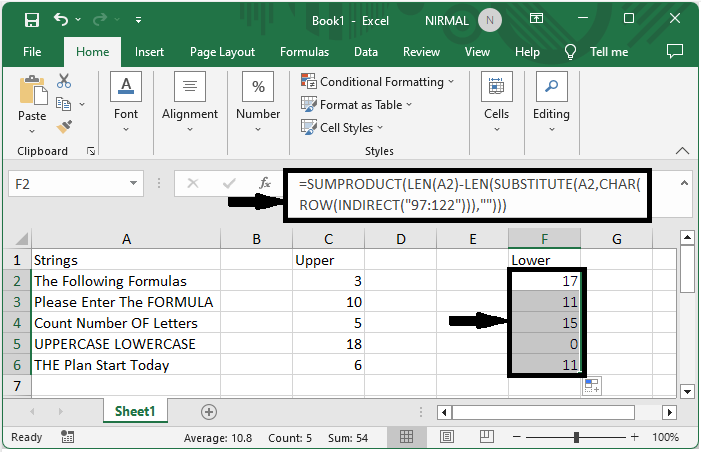Open the Tell me lightbulb search

coord(571,52)
